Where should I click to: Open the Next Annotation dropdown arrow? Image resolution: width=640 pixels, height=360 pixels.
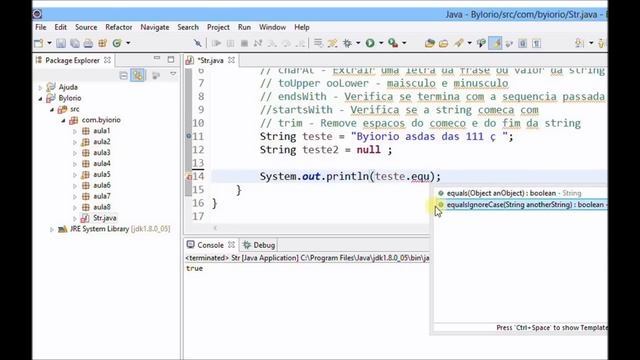click(x=591, y=43)
